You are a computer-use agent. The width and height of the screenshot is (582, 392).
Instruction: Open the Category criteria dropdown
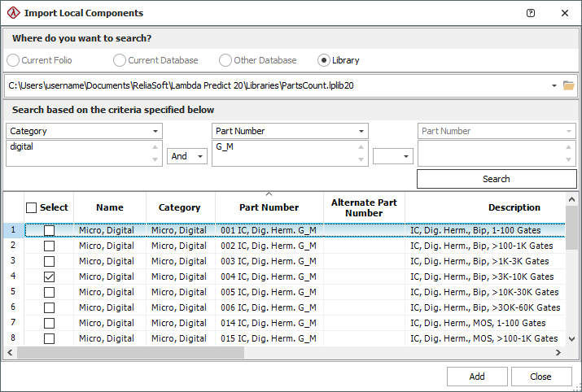(x=155, y=131)
